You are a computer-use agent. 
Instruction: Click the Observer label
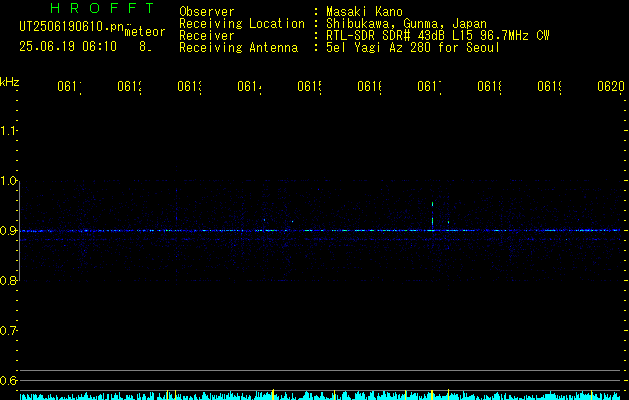pos(207,12)
